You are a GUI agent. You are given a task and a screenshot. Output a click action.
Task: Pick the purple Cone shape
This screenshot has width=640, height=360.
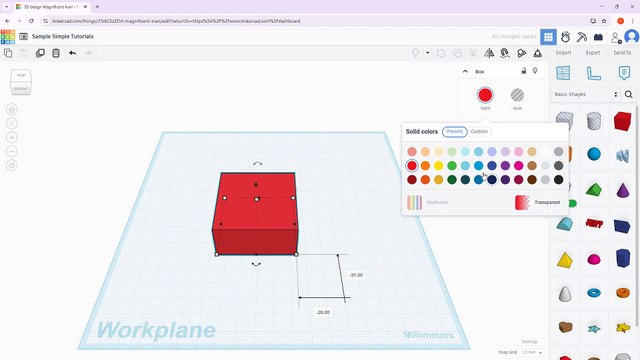pos(623,190)
